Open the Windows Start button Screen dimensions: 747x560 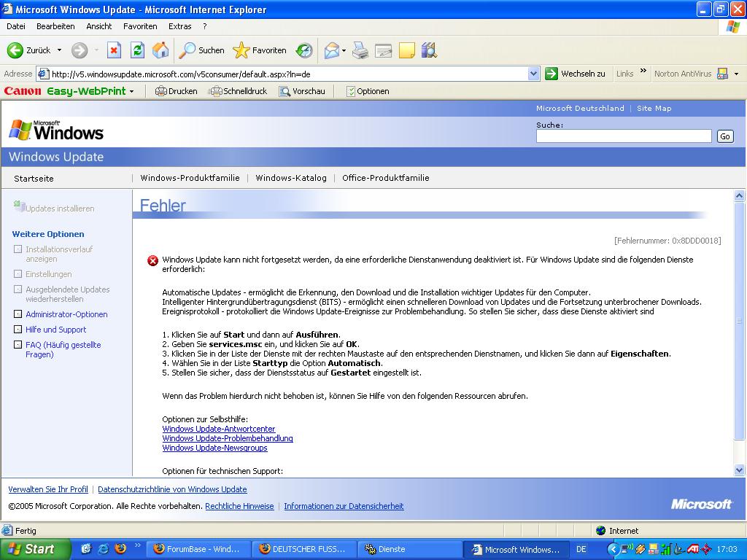point(35,550)
